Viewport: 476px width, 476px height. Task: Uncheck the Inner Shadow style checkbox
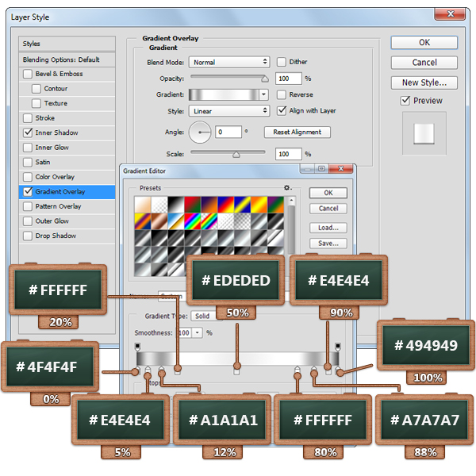[x=29, y=132]
